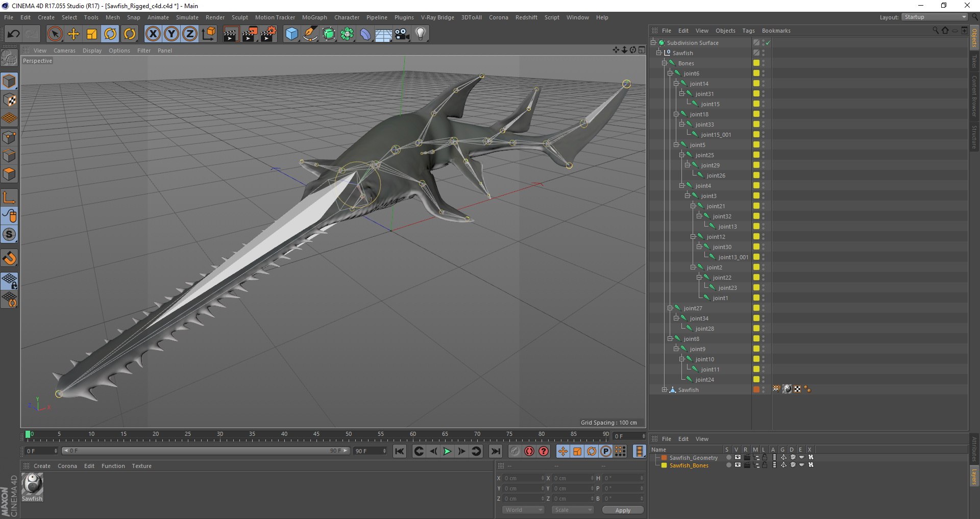Viewport: 980px width, 519px height.
Task: Open the spline pen tool icon
Action: click(310, 34)
